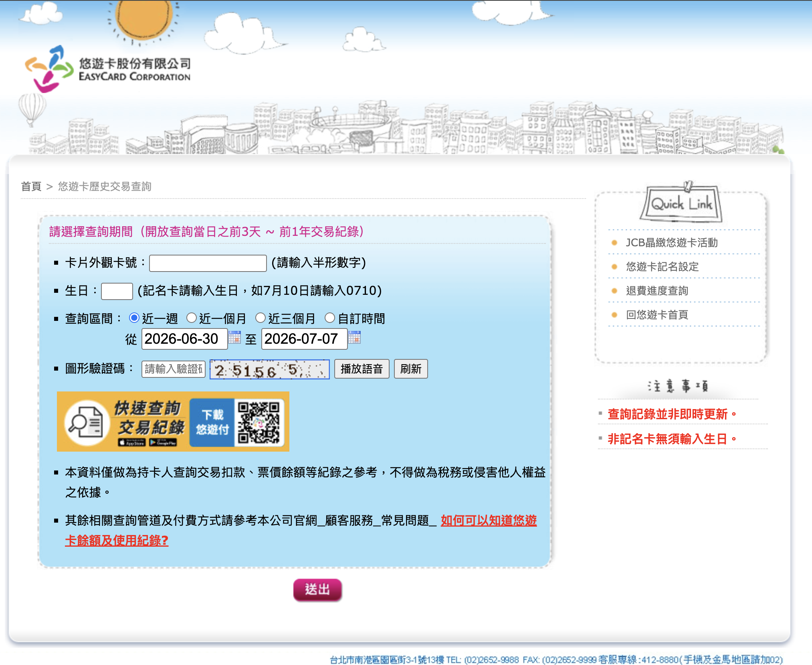Screen dimensions: 812x665
Task: Go to 首頁 breadcrumb link
Action: click(x=31, y=187)
